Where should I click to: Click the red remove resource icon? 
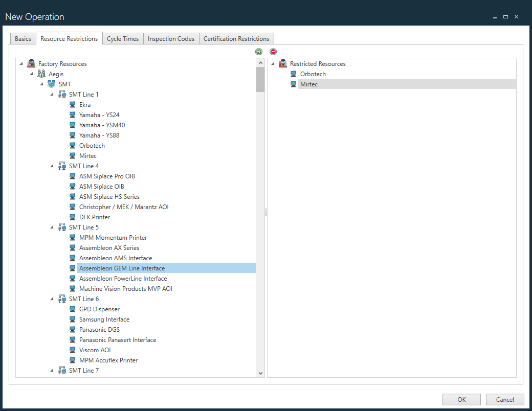click(273, 52)
